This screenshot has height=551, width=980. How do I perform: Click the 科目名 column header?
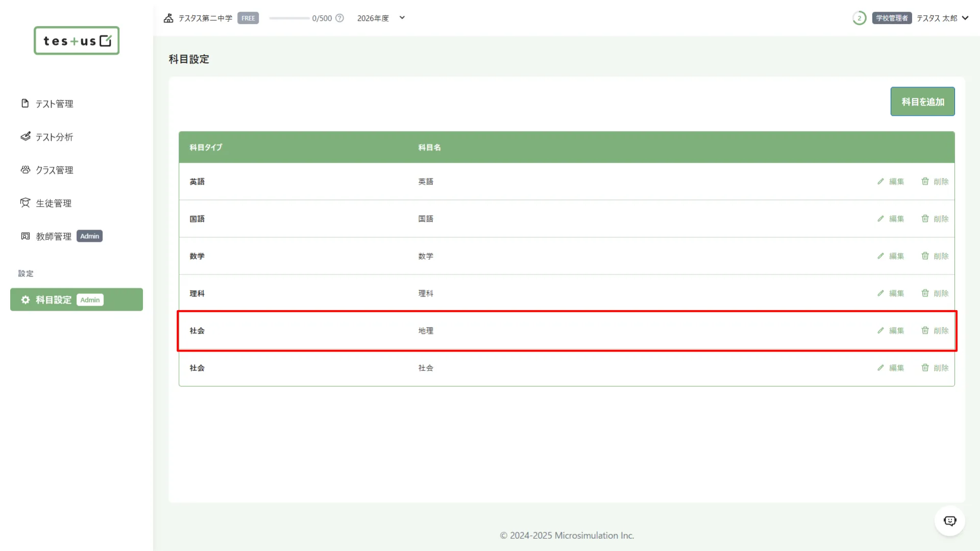[429, 147]
